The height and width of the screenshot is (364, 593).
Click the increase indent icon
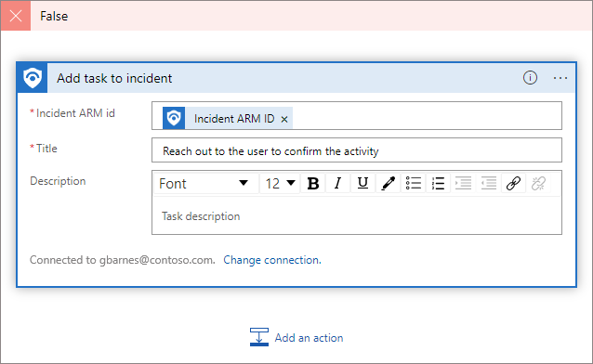(x=463, y=183)
